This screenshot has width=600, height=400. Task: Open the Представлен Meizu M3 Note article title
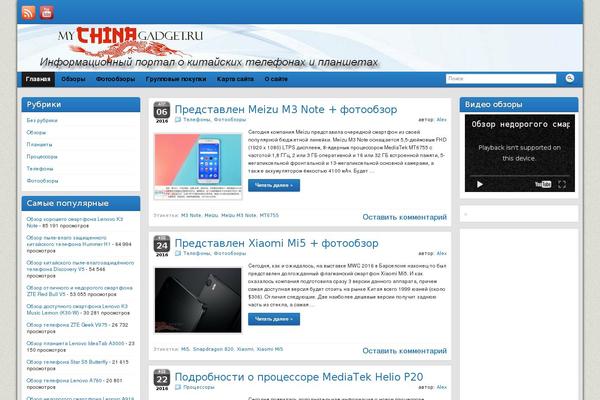click(x=286, y=109)
